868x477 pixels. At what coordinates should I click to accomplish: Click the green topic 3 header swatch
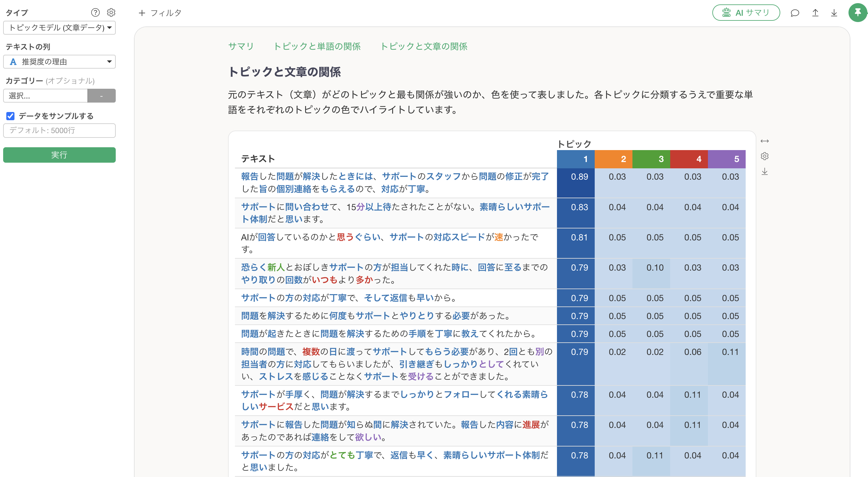tap(651, 159)
